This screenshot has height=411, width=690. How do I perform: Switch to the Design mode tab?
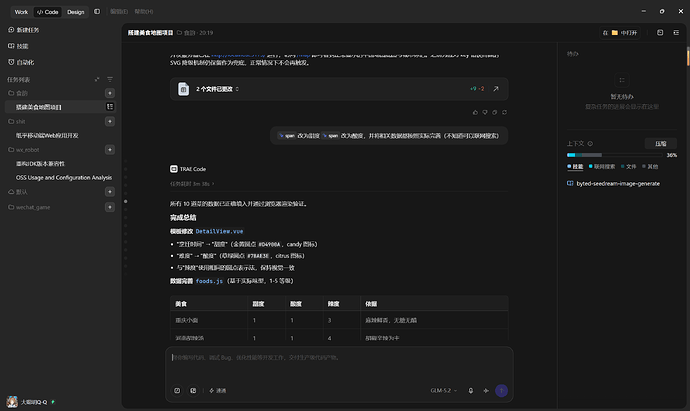tap(75, 12)
